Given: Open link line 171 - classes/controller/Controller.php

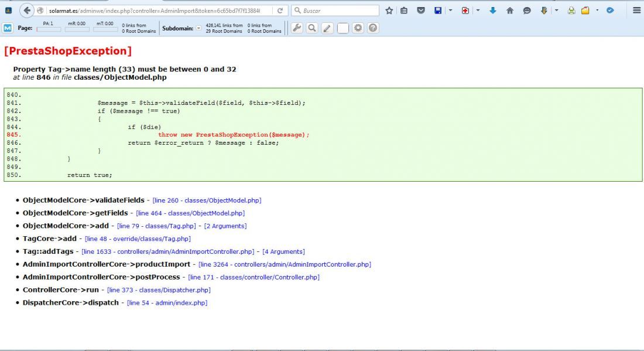Looking at the screenshot, I should click(x=254, y=277).
